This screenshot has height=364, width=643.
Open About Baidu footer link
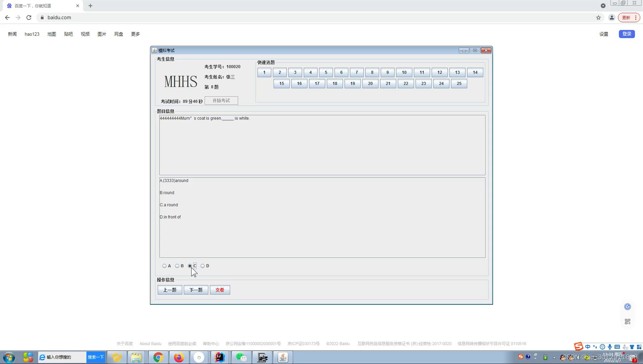pos(150,344)
